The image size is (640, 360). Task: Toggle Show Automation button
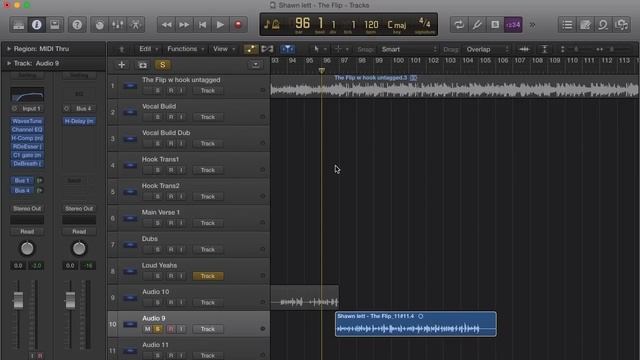tap(251, 49)
